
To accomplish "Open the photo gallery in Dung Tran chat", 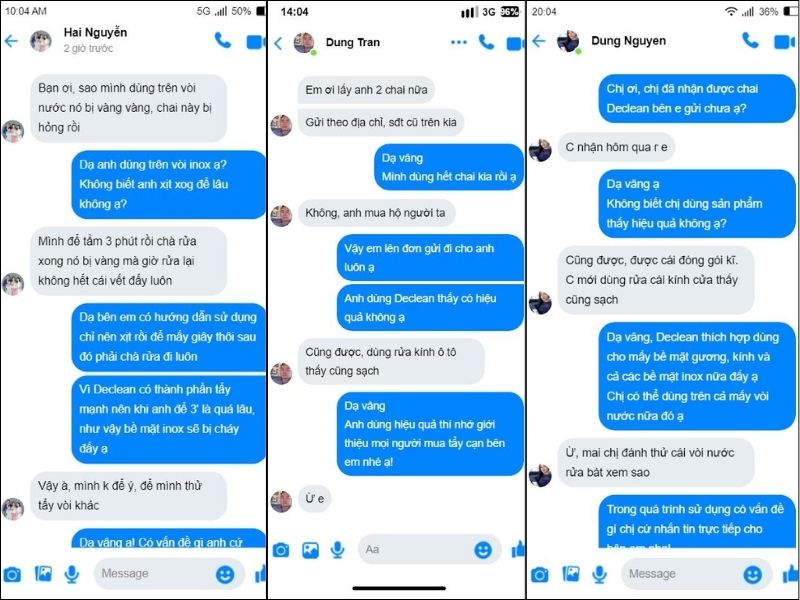I will pos(310,550).
